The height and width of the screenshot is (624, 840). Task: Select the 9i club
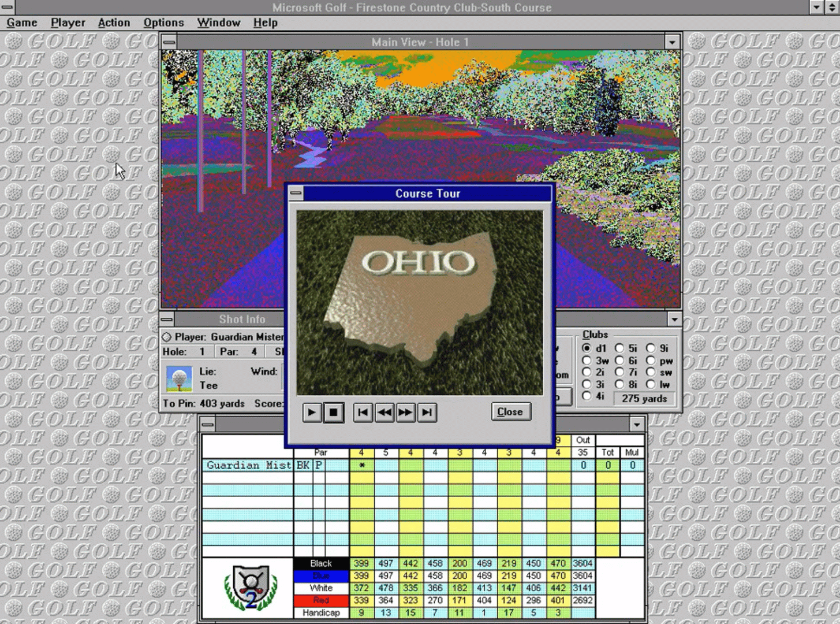point(651,348)
